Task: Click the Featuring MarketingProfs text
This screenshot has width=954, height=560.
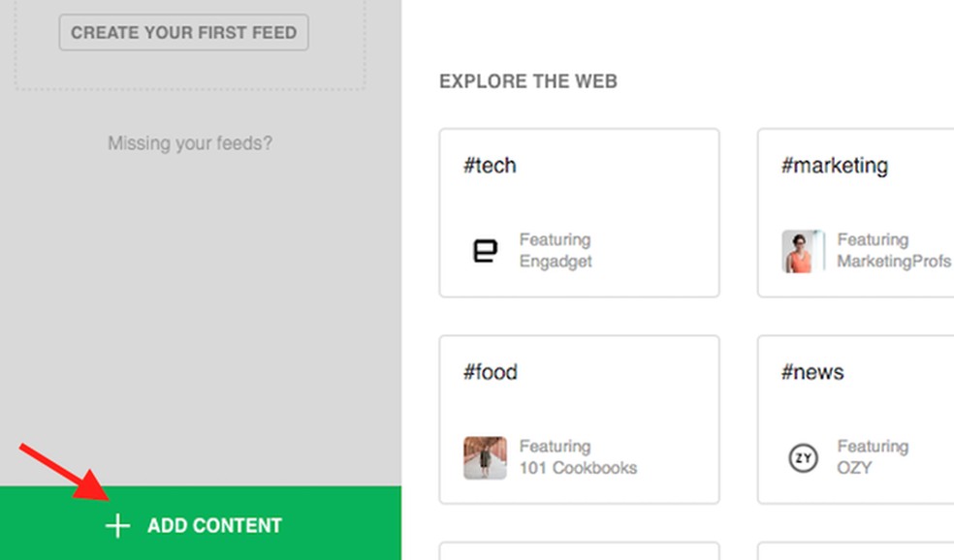Action: 892,250
